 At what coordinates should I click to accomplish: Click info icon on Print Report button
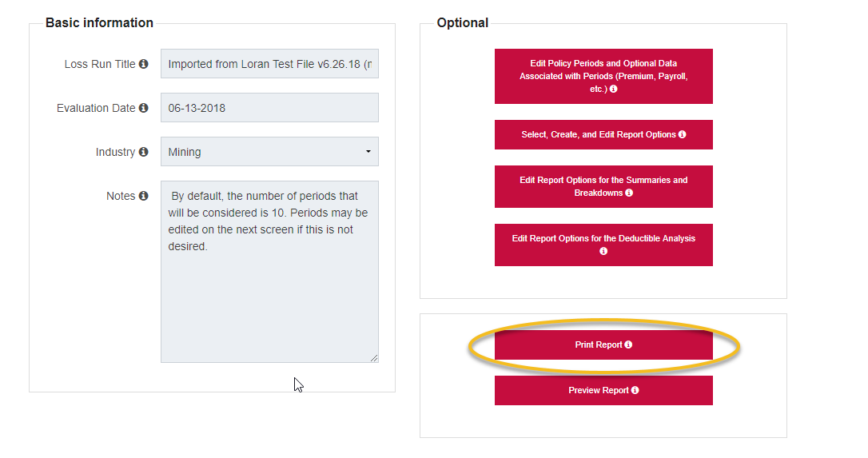click(x=628, y=345)
